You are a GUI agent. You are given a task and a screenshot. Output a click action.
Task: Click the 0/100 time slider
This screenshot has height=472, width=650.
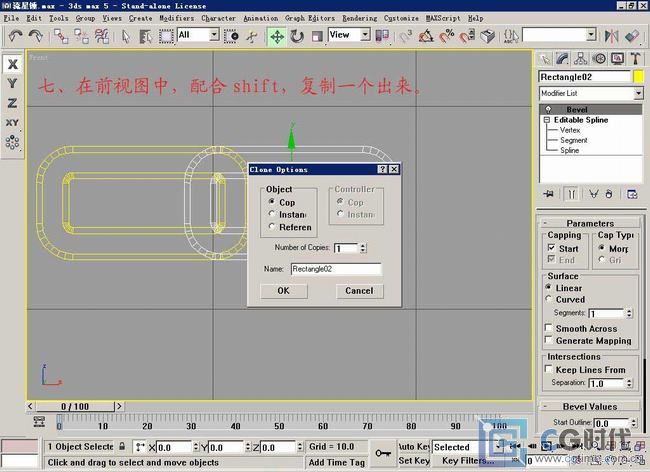(x=75, y=406)
